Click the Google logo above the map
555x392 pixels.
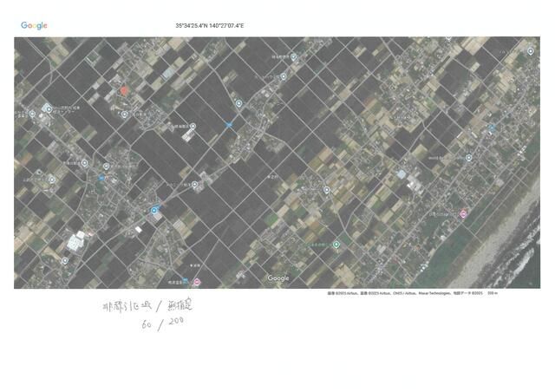(x=34, y=25)
